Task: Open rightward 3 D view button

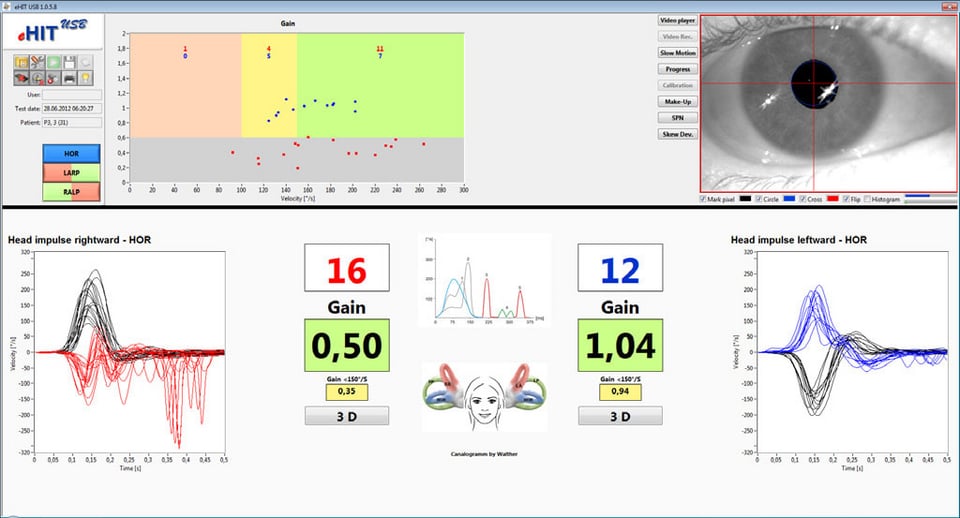Action: pyautogui.click(x=347, y=416)
